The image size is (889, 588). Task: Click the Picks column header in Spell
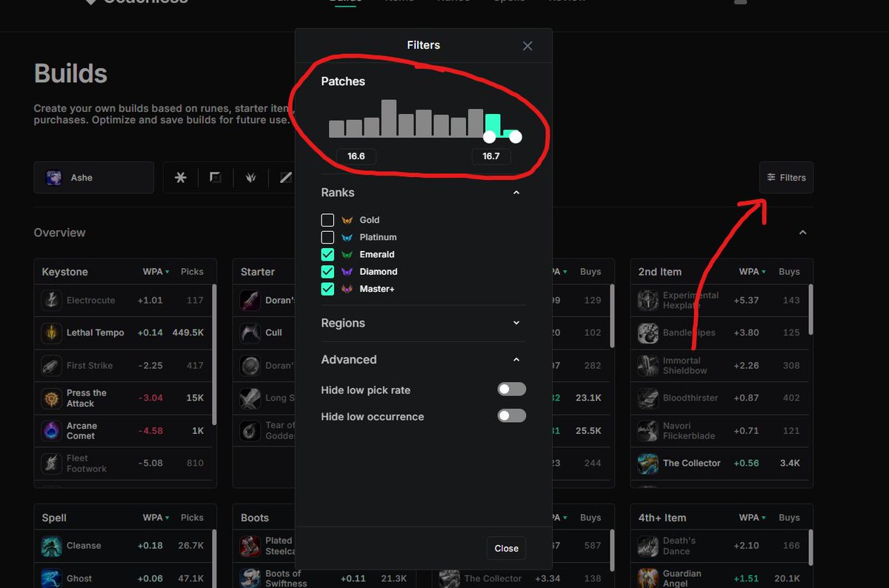click(x=192, y=518)
